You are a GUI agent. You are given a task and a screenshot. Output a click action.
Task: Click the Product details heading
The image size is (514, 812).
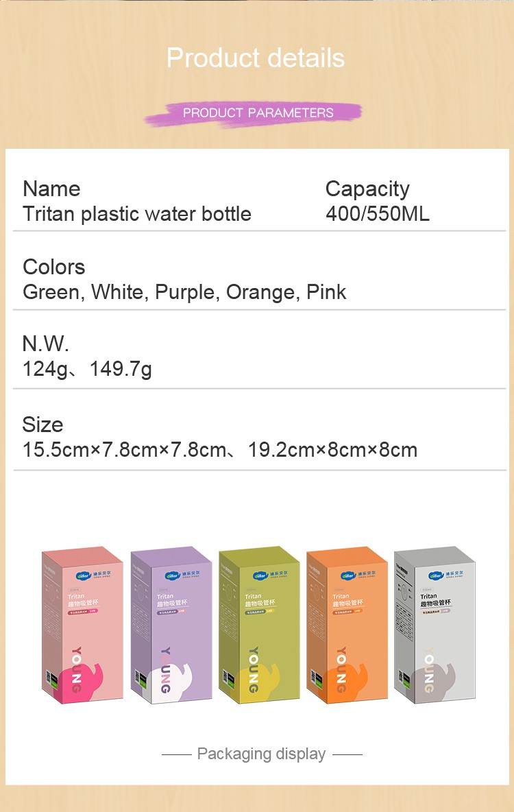coord(256,58)
